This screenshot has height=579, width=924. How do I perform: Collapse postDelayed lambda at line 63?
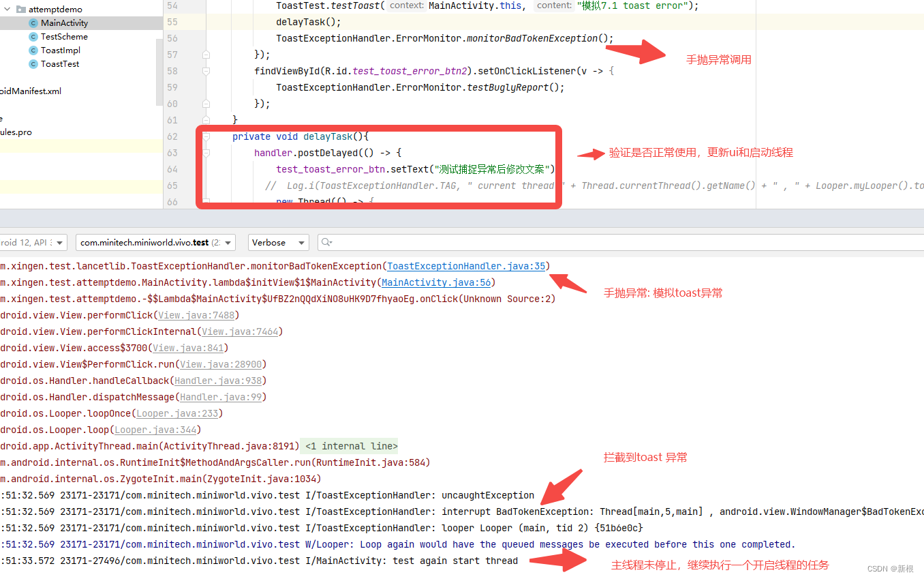pyautogui.click(x=206, y=153)
